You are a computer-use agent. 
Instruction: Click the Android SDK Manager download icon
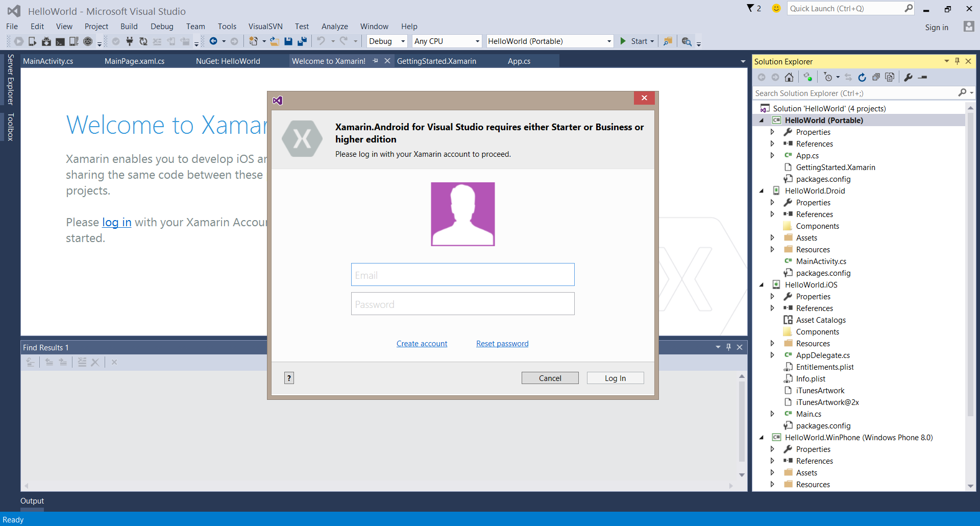tap(46, 41)
